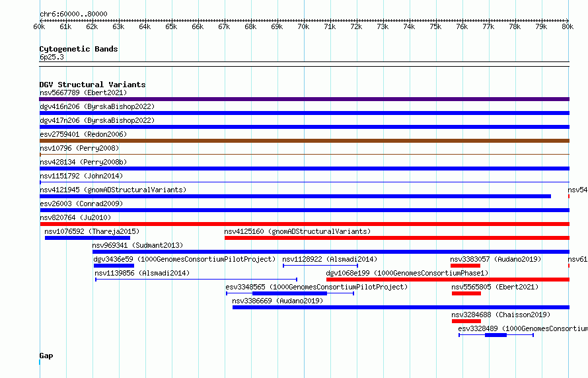588x378 pixels.
Task: Select the dgv417n206 (ByrskaBishop2022) variant bar
Action: click(304, 127)
